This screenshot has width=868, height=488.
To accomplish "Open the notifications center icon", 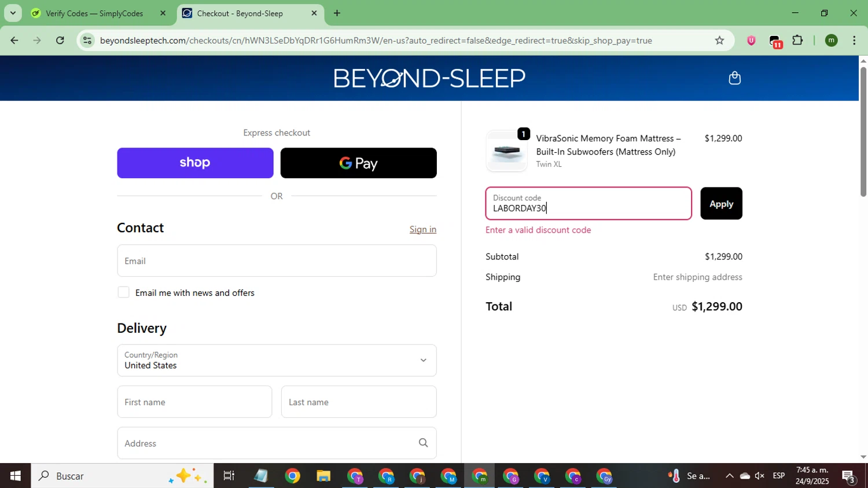I will tap(849, 476).
